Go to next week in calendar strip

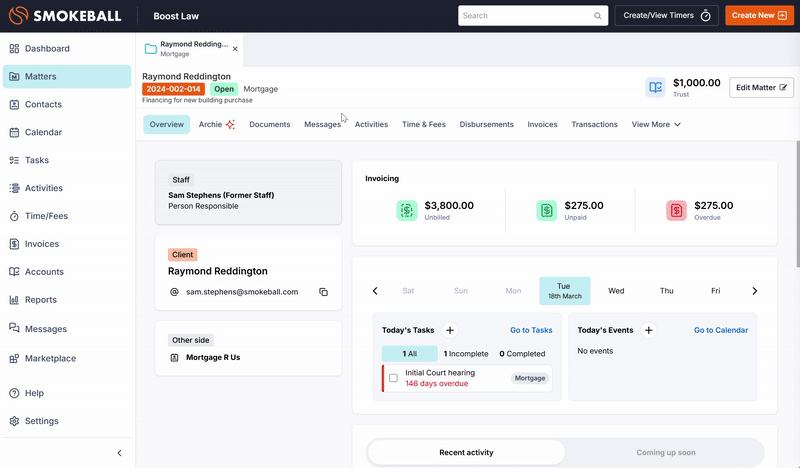click(x=755, y=291)
